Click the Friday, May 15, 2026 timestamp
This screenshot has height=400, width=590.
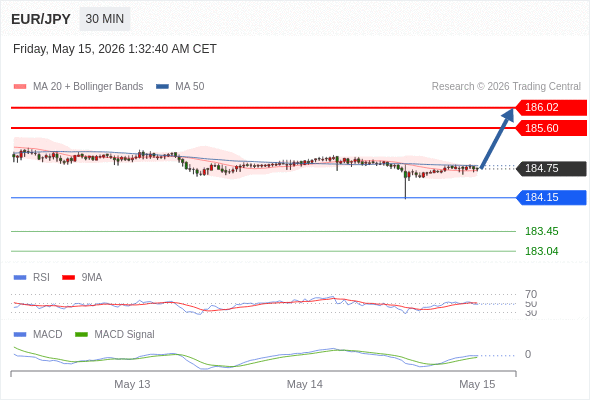[x=115, y=49]
